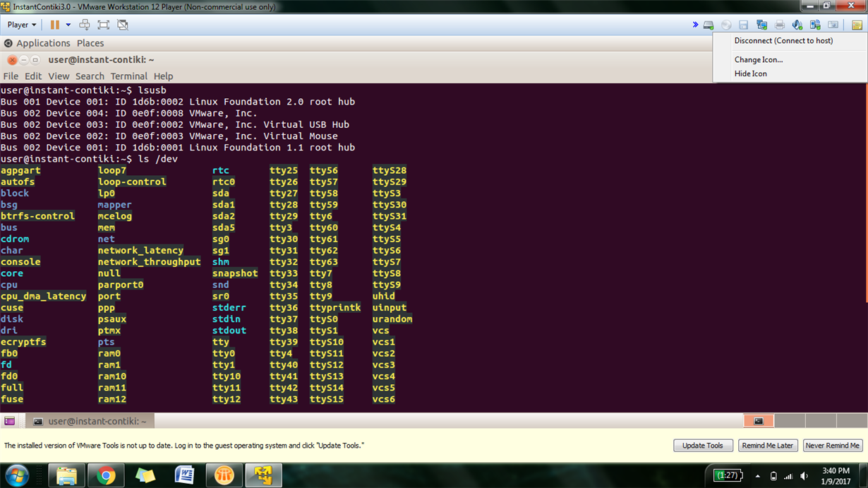Click 'ttyprintk' in the listing
The image size is (868, 488).
[x=335, y=308]
